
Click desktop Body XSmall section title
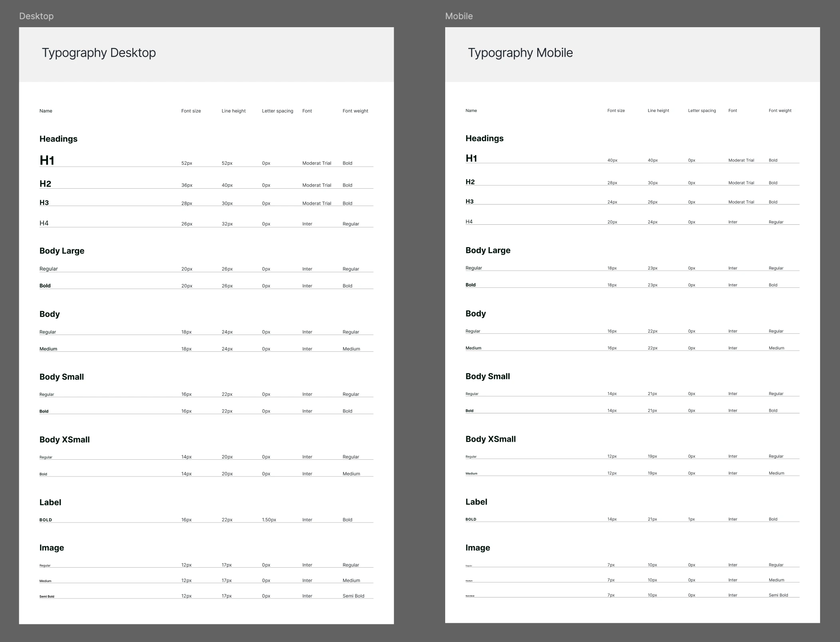pos(64,440)
